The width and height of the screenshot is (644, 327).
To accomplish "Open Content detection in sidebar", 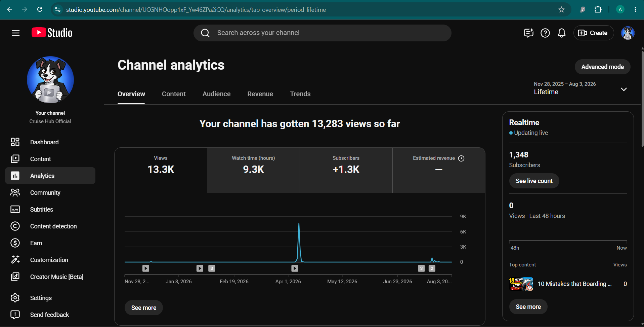I will coord(50,226).
